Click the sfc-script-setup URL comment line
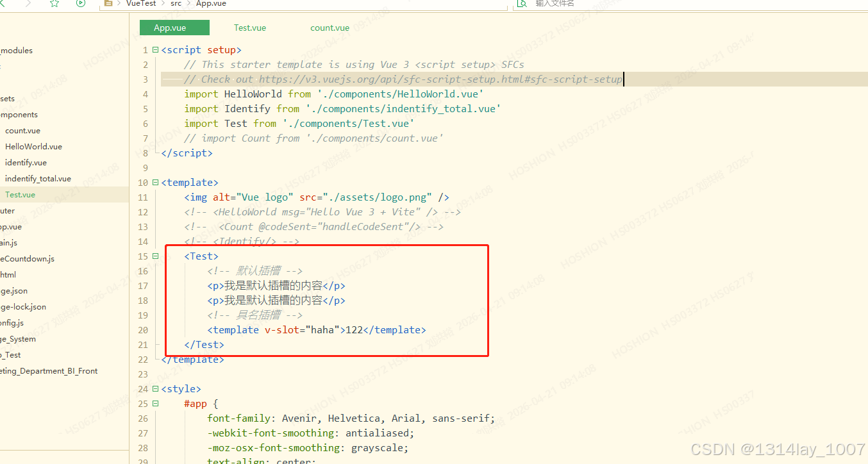 pyautogui.click(x=403, y=79)
